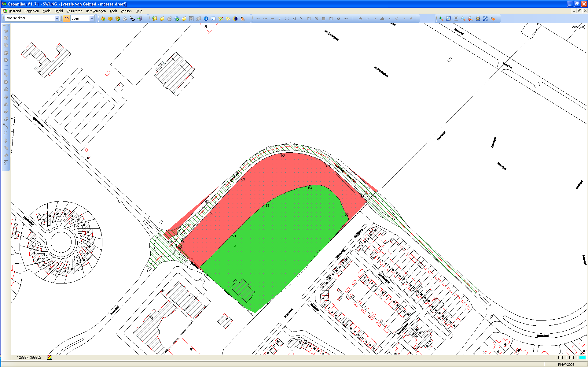Click the printer icon in toolbar
This screenshot has width=588, height=367.
(125, 19)
